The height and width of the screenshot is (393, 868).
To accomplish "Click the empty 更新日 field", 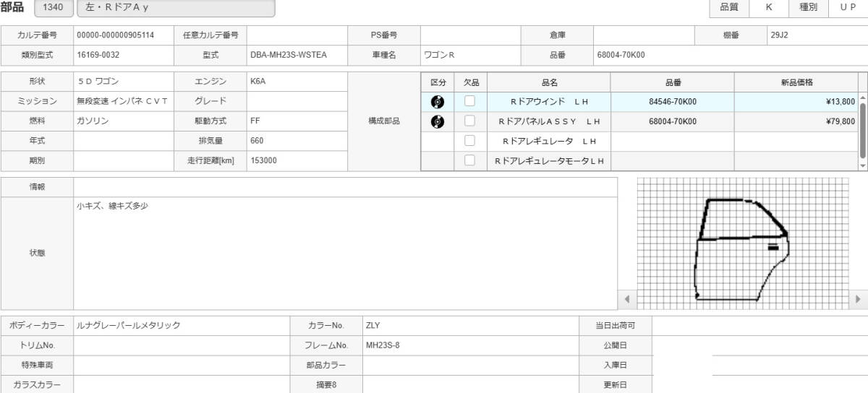I will point(759,385).
